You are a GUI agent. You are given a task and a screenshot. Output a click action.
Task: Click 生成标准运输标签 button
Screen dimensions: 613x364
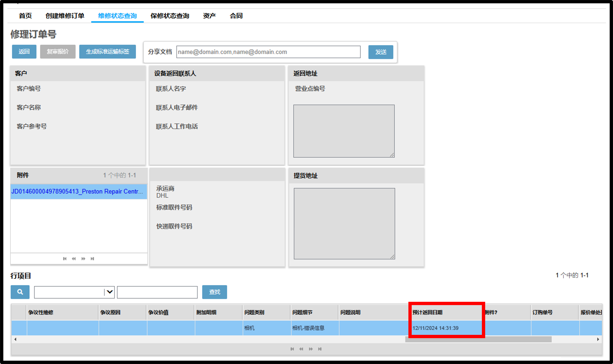107,52
